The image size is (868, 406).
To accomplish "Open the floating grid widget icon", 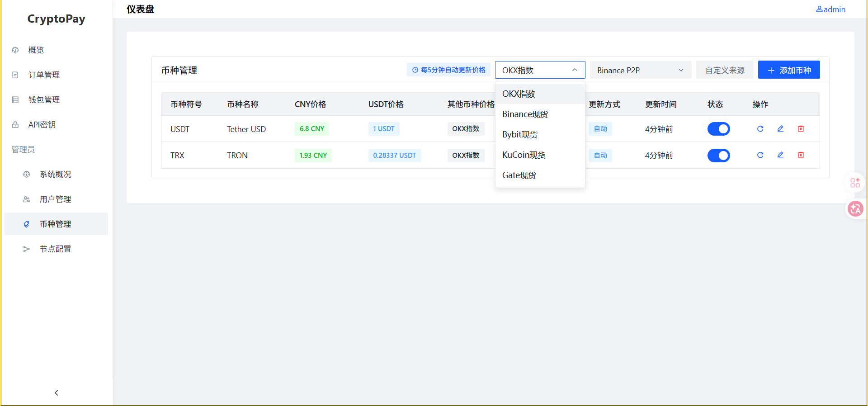I will pos(855,183).
